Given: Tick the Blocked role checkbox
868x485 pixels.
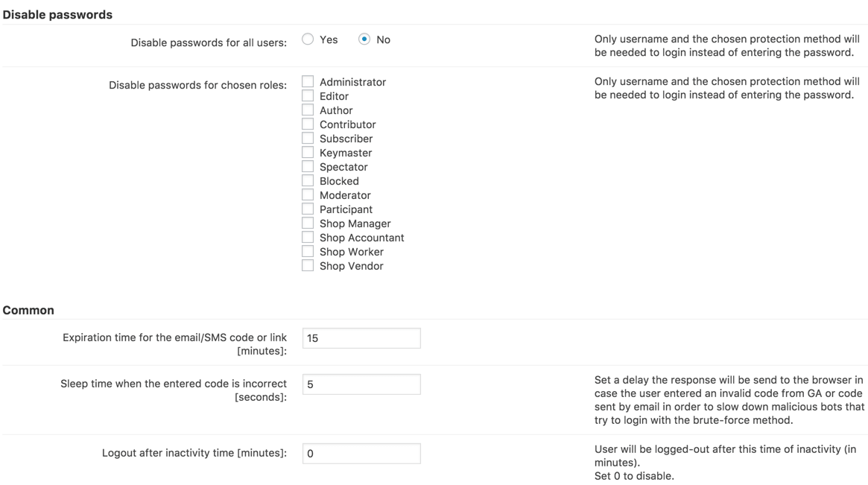Looking at the screenshot, I should [308, 180].
